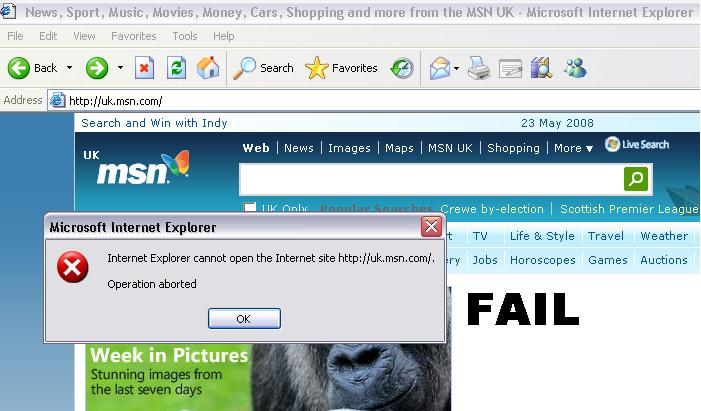Open the Life & Style link

(542, 236)
